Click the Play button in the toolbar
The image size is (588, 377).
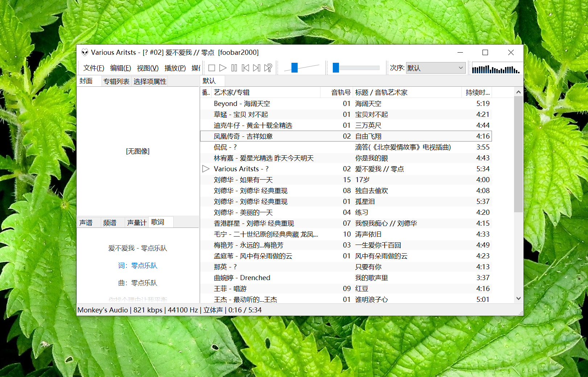pyautogui.click(x=223, y=68)
